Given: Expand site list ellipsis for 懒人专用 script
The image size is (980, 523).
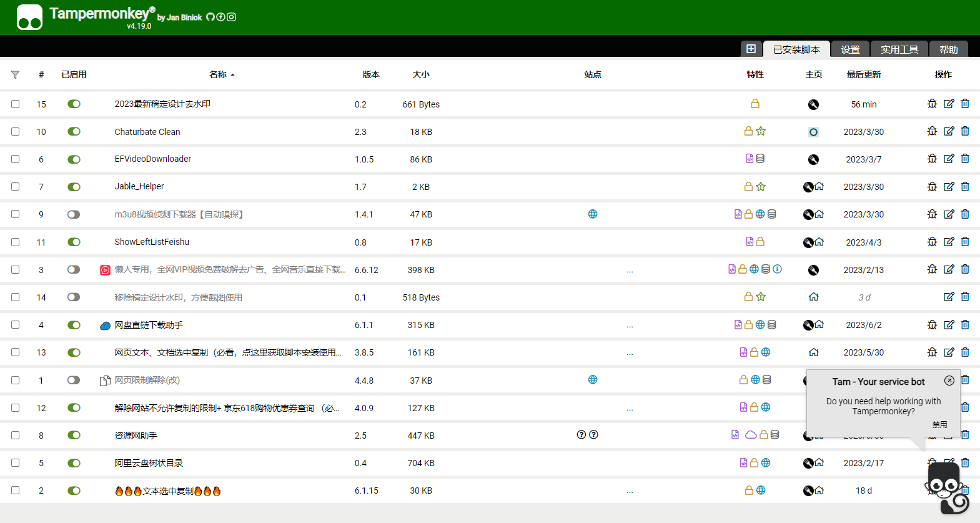Looking at the screenshot, I should [x=630, y=271].
